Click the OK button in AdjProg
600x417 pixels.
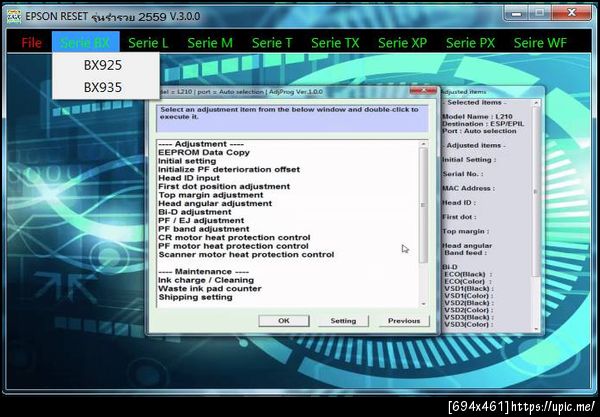[284, 321]
